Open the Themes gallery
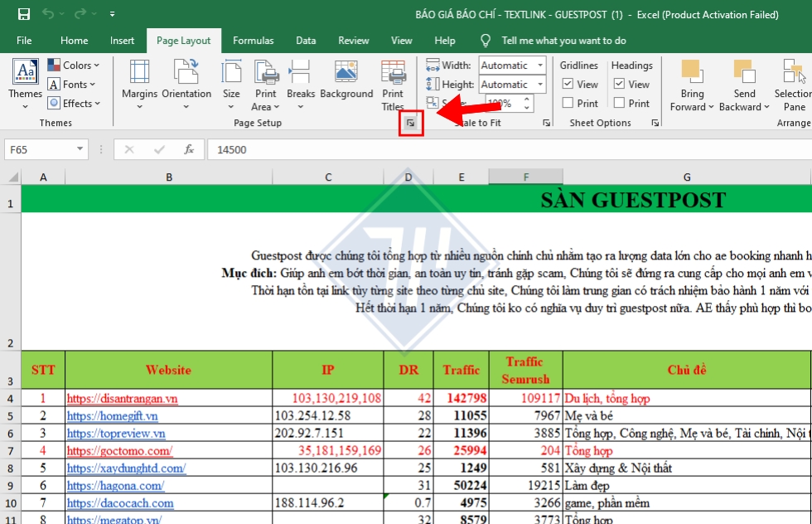This screenshot has height=524, width=812. click(24, 83)
